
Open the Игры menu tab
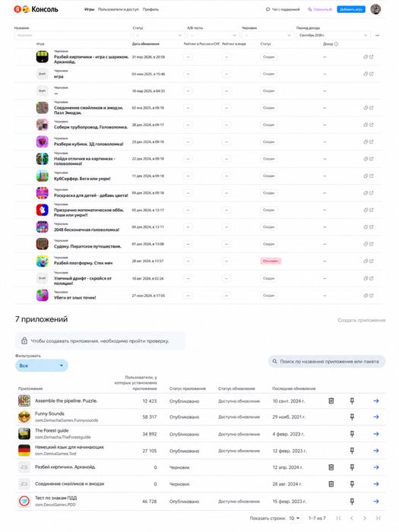pos(89,9)
